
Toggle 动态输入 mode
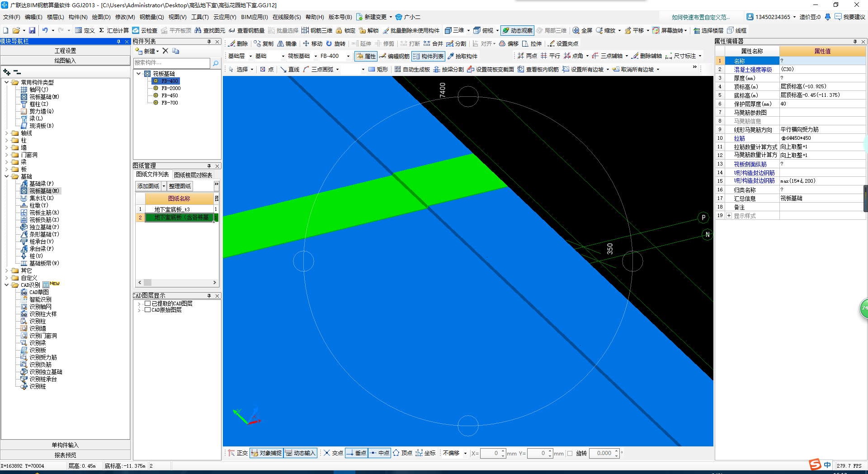point(301,453)
